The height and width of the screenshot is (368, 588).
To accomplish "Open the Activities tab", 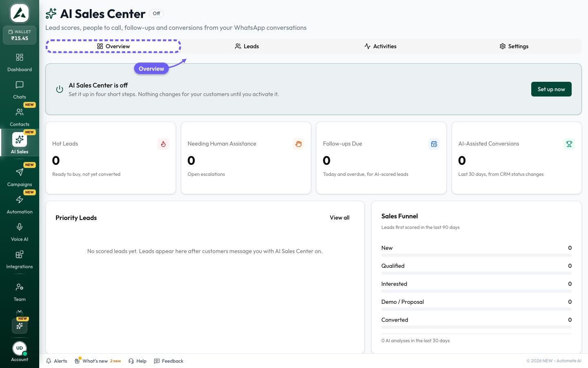I will [x=381, y=46].
